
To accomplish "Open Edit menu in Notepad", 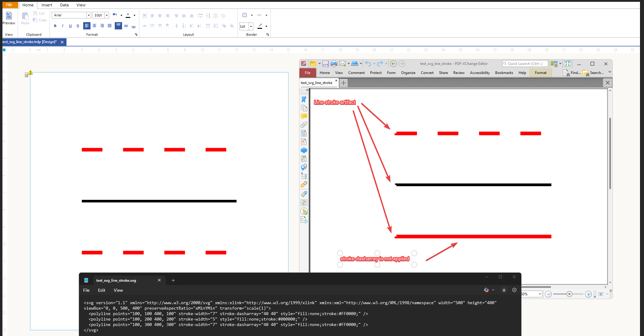I will point(101,290).
